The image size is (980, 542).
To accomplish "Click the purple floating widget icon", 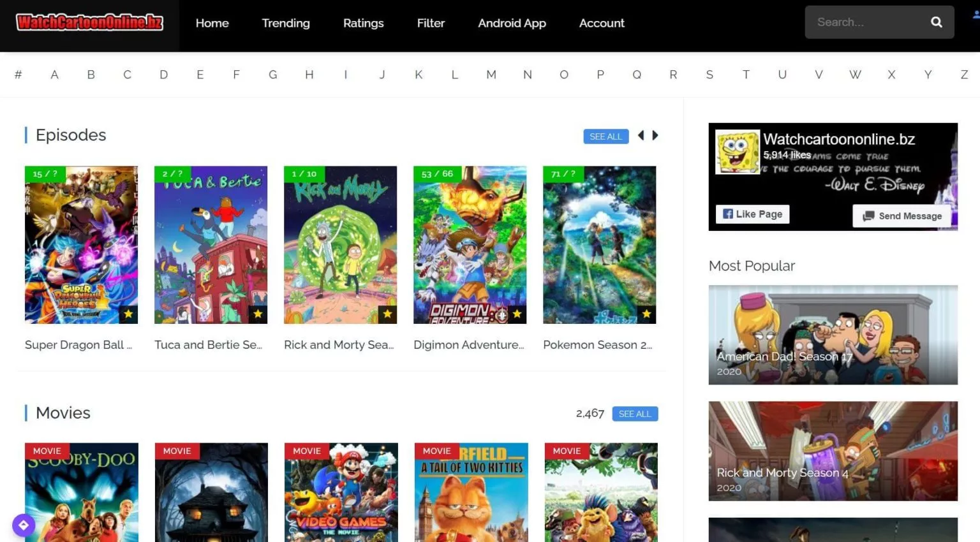I will 24,525.
